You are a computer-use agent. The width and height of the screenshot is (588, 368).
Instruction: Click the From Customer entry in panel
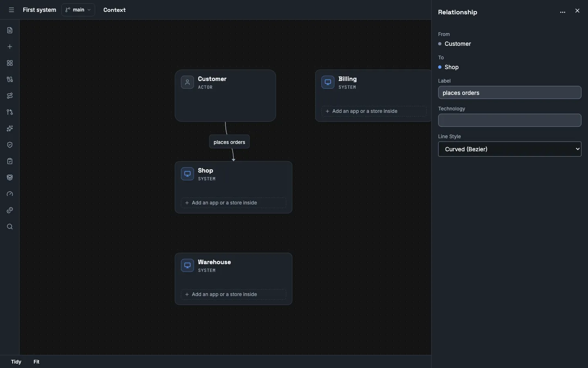click(x=455, y=44)
